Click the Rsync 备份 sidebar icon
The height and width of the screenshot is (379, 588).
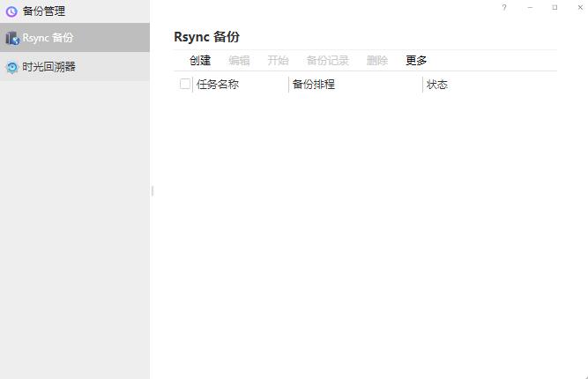click(12, 38)
